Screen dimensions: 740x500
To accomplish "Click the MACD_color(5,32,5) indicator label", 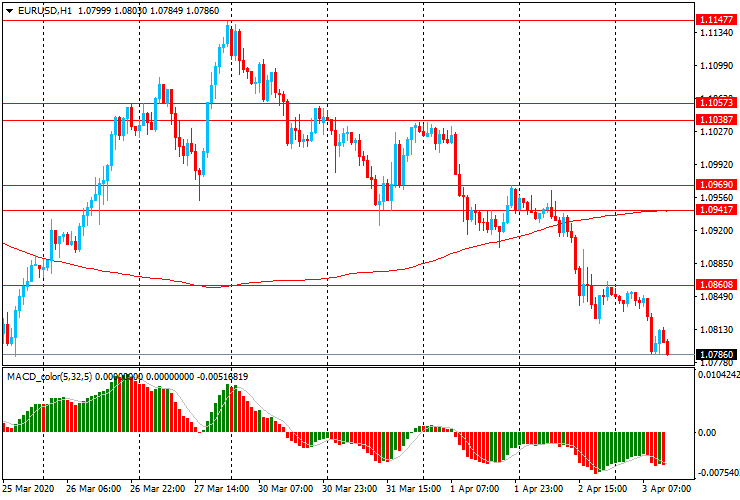I will pos(50,377).
